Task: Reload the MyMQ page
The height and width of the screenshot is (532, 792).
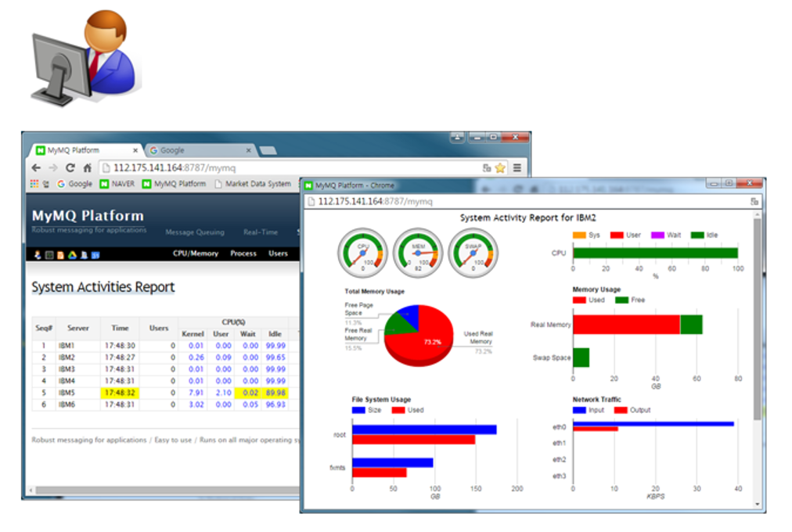Action: (x=70, y=168)
